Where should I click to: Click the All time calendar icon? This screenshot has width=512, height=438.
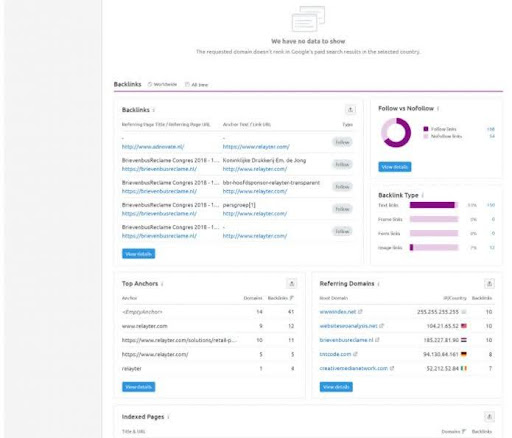pyautogui.click(x=187, y=84)
